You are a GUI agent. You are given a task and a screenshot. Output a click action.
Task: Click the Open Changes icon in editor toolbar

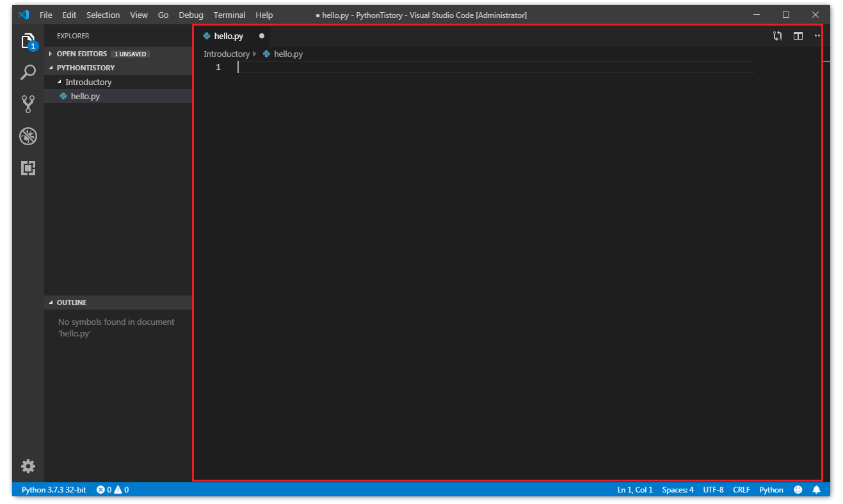pyautogui.click(x=778, y=36)
